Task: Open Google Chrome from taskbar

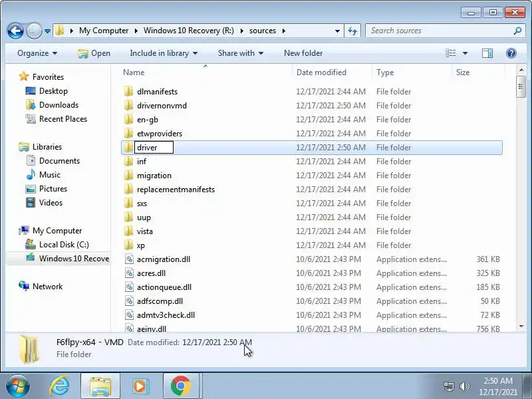Action: click(180, 386)
